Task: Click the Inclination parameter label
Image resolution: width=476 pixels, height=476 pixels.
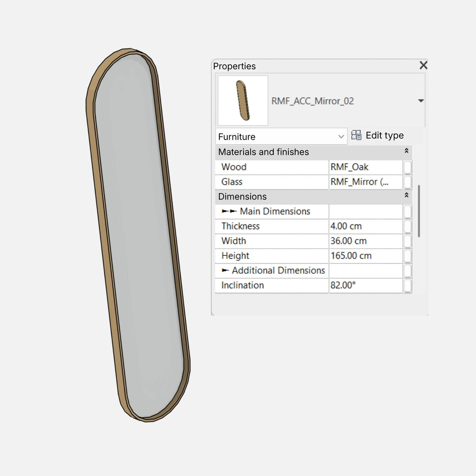Action: click(242, 285)
